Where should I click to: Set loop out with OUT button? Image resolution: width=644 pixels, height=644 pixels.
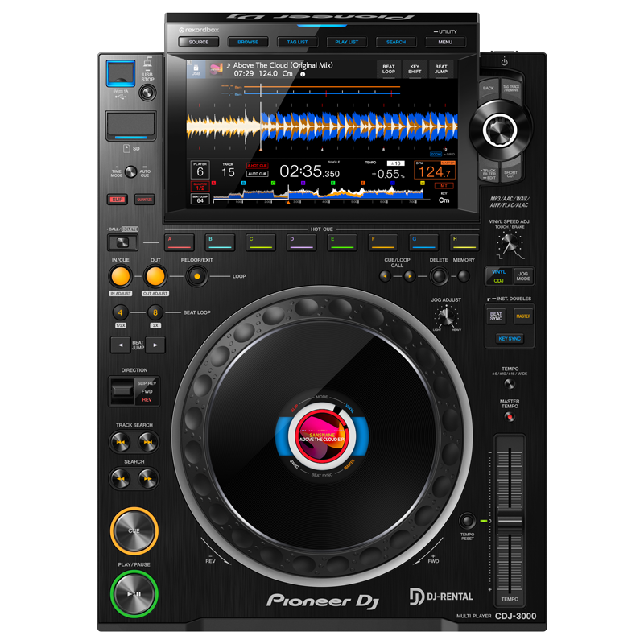click(x=155, y=276)
